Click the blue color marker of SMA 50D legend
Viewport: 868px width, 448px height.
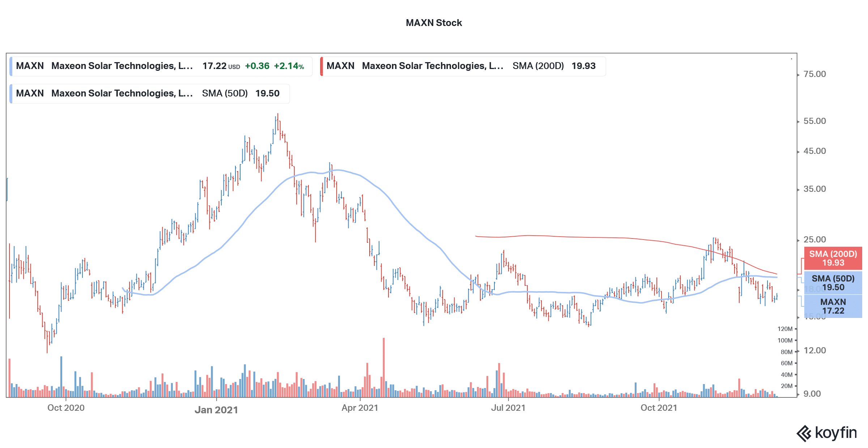(11, 94)
